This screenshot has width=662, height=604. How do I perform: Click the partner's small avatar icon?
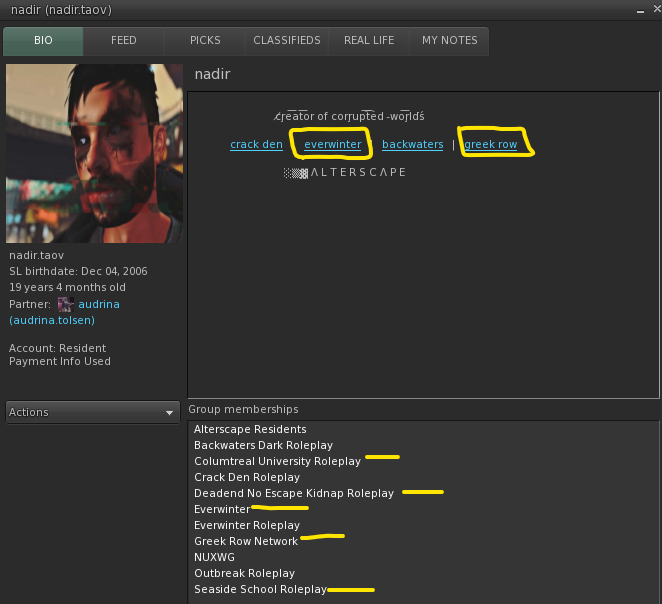tap(65, 304)
